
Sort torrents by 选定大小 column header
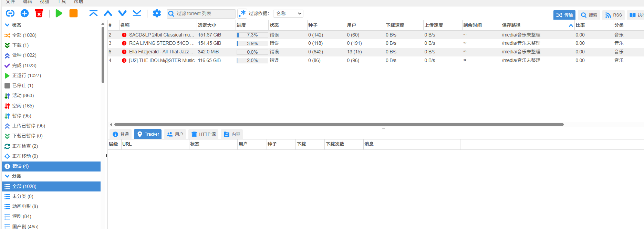(x=216, y=25)
